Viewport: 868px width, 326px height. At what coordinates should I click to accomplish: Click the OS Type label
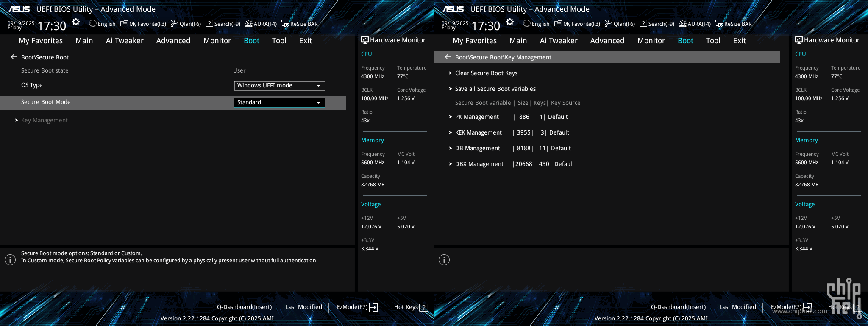(32, 85)
